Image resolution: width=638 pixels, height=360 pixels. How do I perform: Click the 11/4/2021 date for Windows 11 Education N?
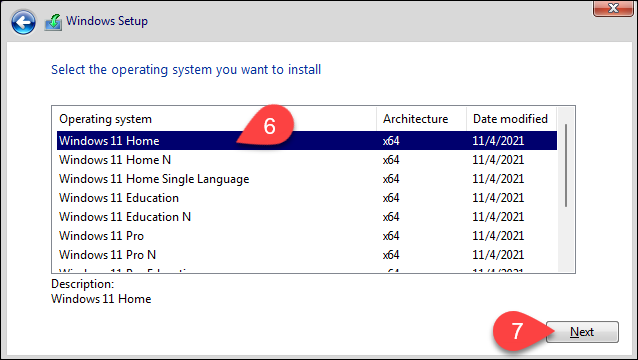(x=498, y=217)
